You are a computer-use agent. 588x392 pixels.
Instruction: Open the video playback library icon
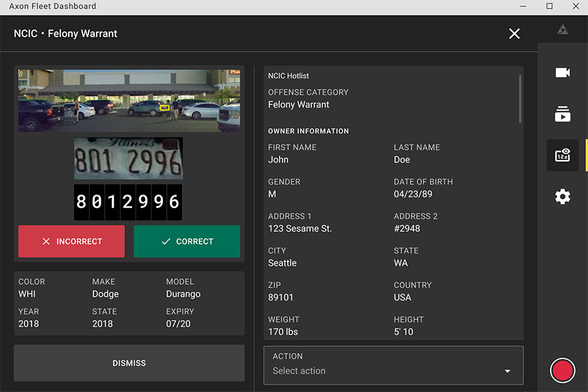[x=562, y=114]
